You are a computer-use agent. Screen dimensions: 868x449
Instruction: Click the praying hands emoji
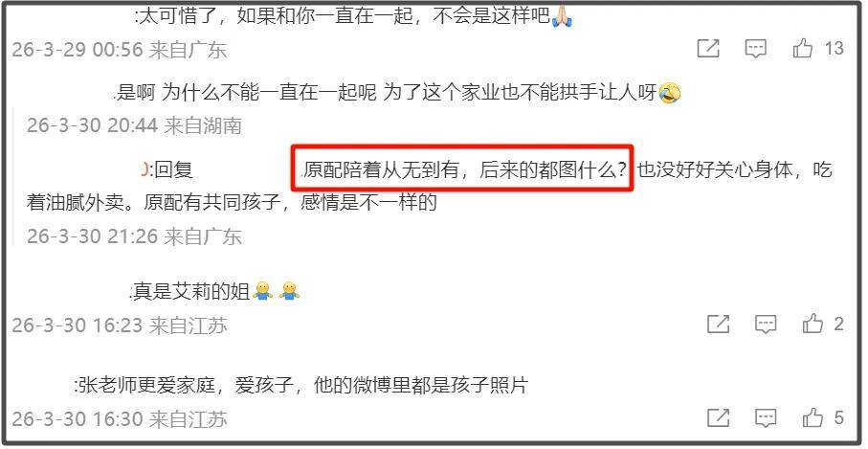point(562,17)
